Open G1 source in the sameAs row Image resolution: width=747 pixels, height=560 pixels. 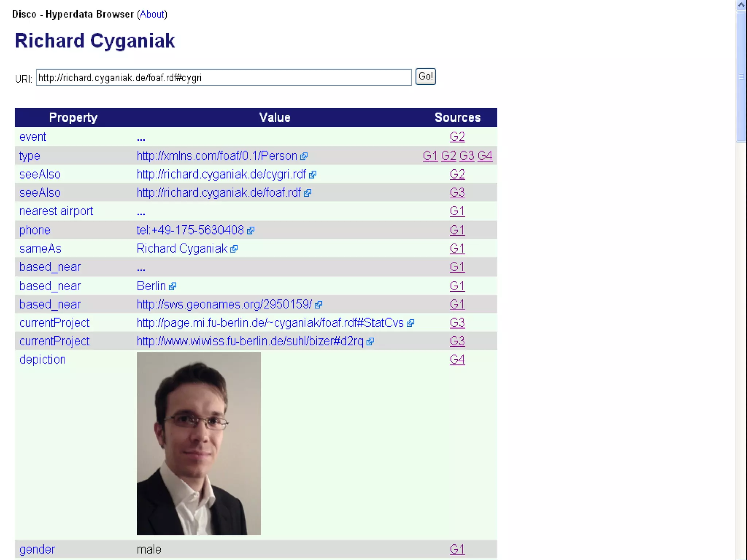(x=457, y=249)
